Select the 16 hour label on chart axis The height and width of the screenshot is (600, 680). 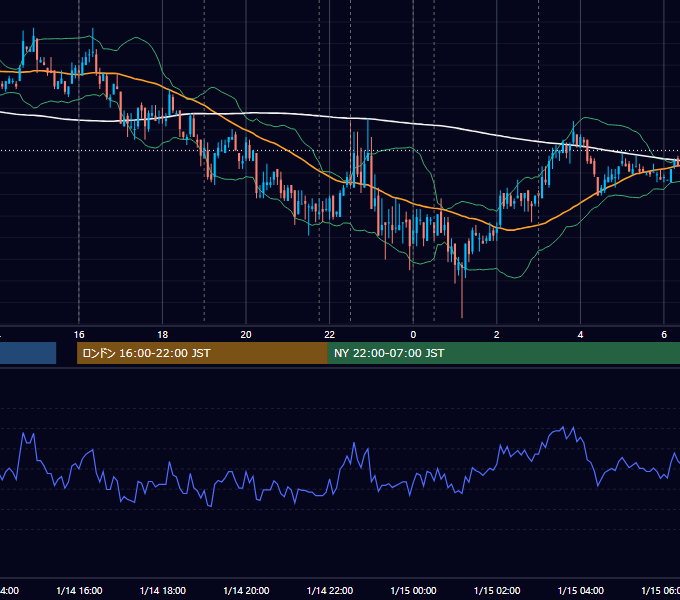(79, 335)
